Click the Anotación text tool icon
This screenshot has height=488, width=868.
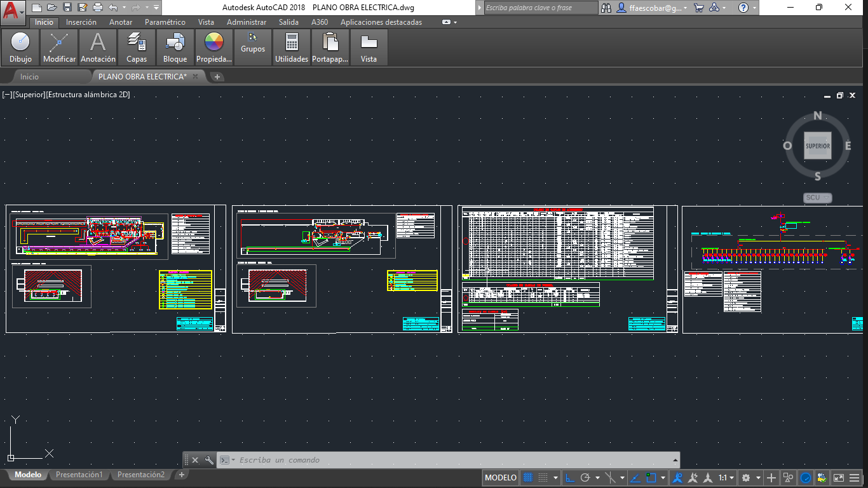[x=98, y=43]
